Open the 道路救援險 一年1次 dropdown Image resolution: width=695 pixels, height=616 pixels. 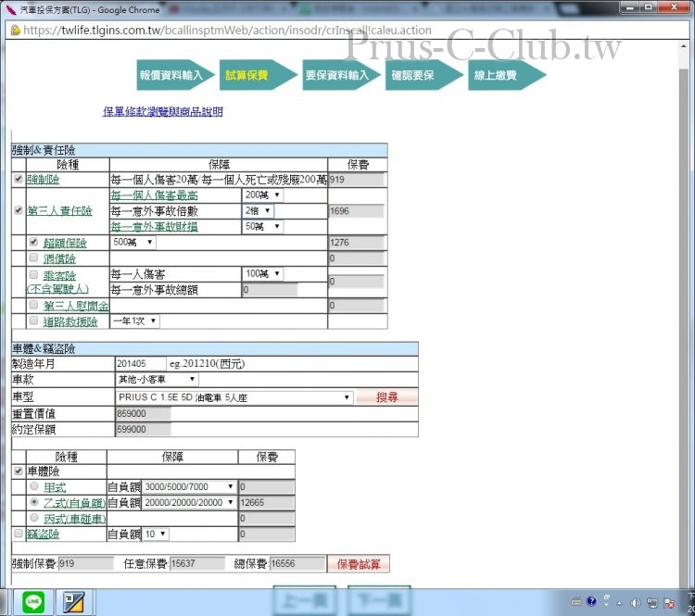click(135, 321)
